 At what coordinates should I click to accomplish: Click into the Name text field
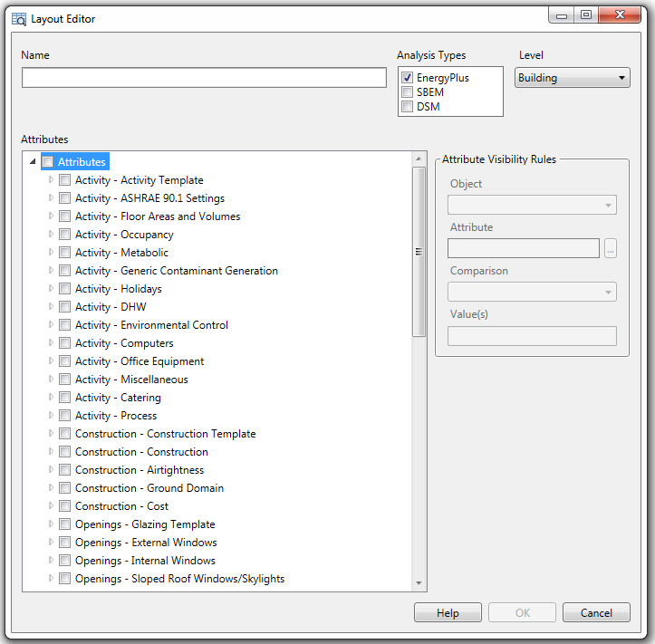click(204, 78)
